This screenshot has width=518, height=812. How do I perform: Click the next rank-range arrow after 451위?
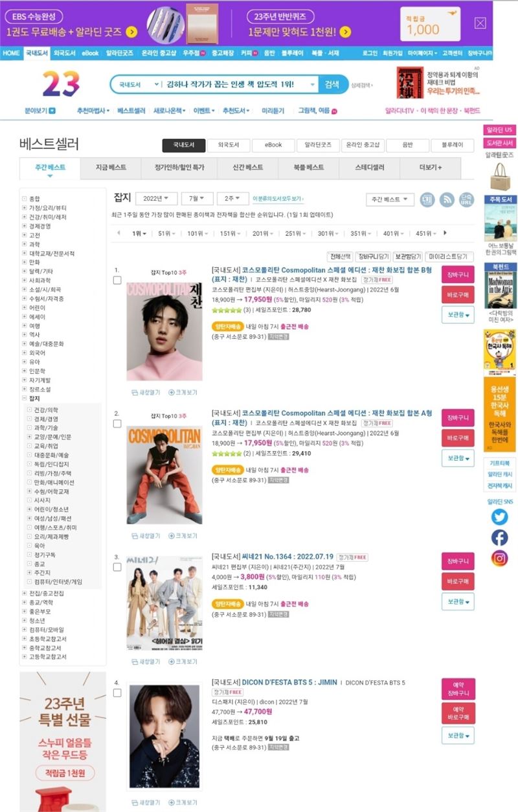coord(445,233)
